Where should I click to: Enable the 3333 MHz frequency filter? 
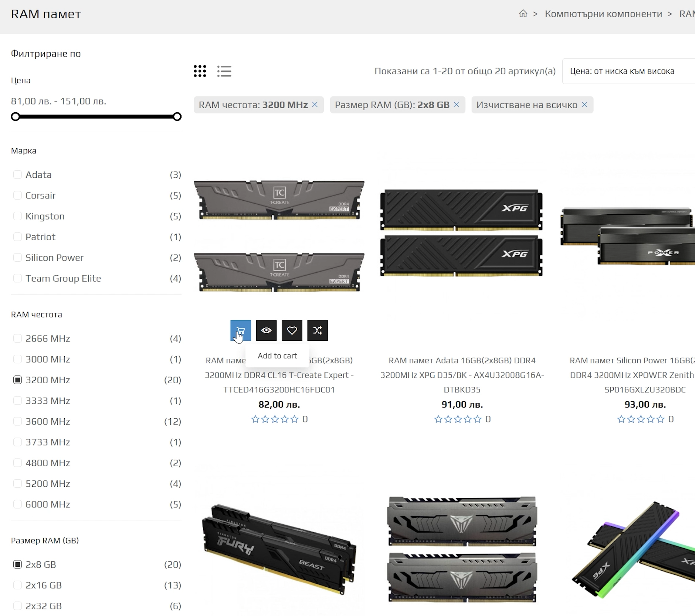[x=17, y=400]
